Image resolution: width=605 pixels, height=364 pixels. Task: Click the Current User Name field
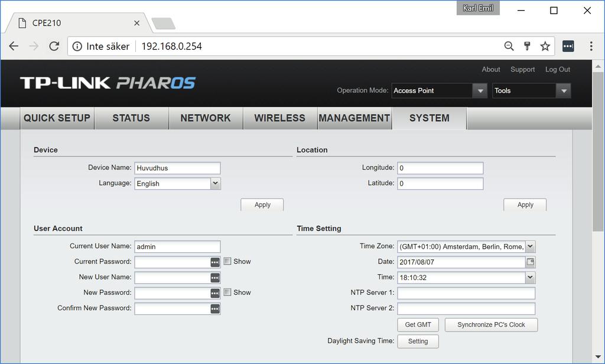177,246
